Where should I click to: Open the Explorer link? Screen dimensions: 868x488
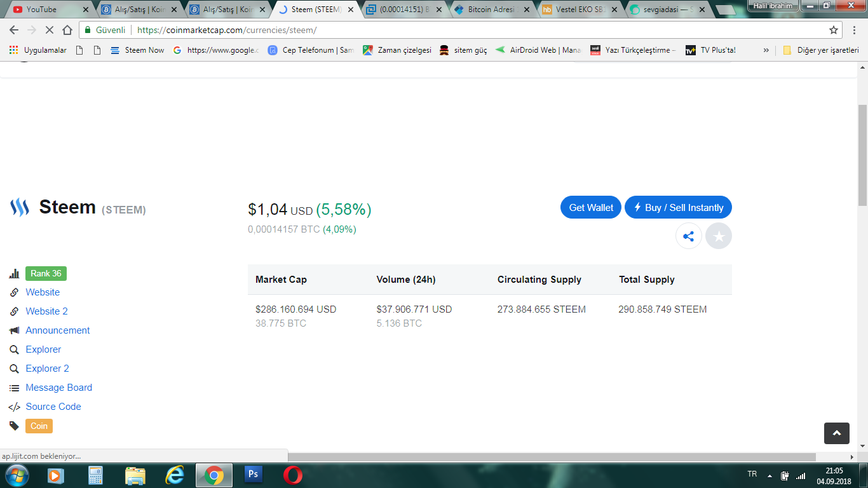(x=43, y=349)
